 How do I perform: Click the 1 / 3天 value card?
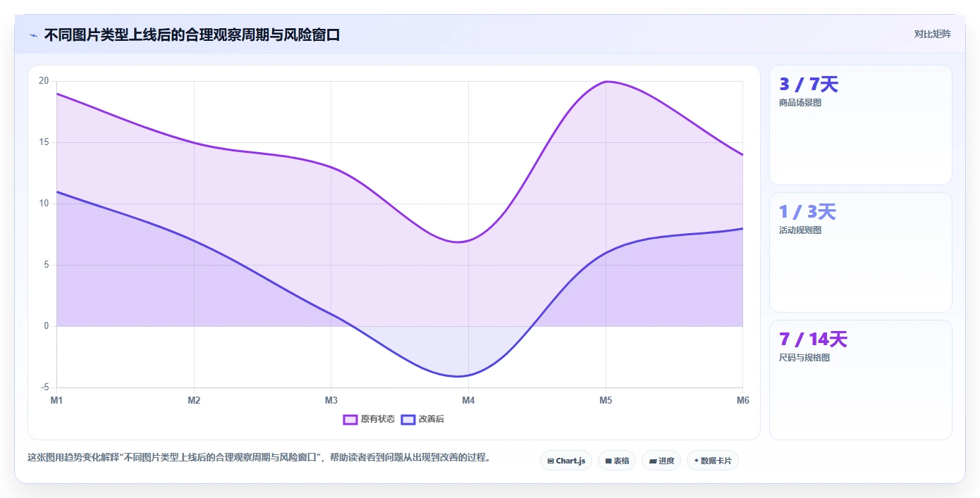[x=861, y=252]
